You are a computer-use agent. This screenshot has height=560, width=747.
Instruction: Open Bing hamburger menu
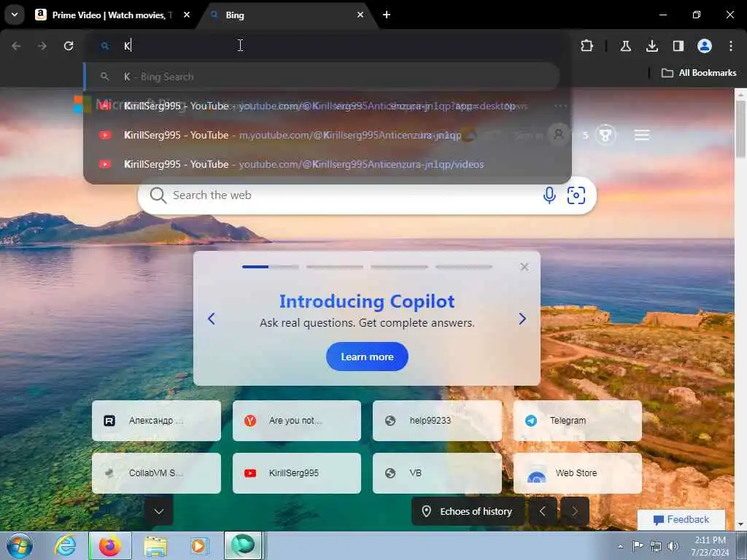click(x=642, y=135)
